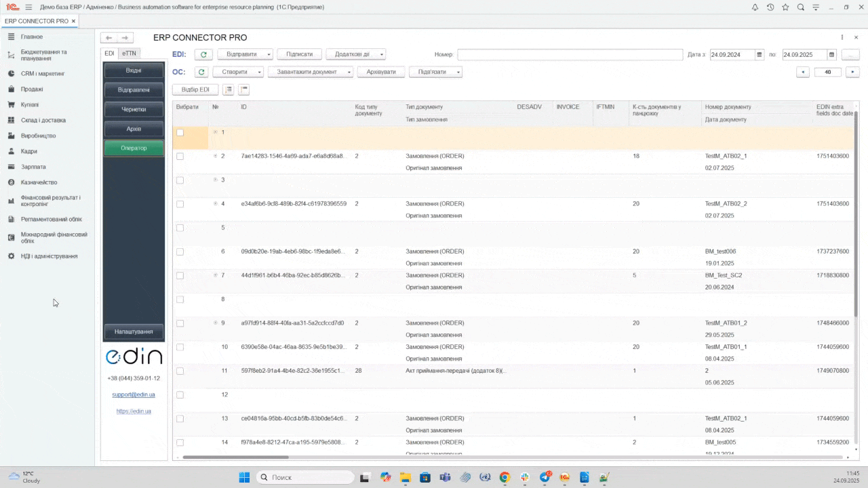
Task: Open favorites star icon in title bar
Action: pos(785,7)
